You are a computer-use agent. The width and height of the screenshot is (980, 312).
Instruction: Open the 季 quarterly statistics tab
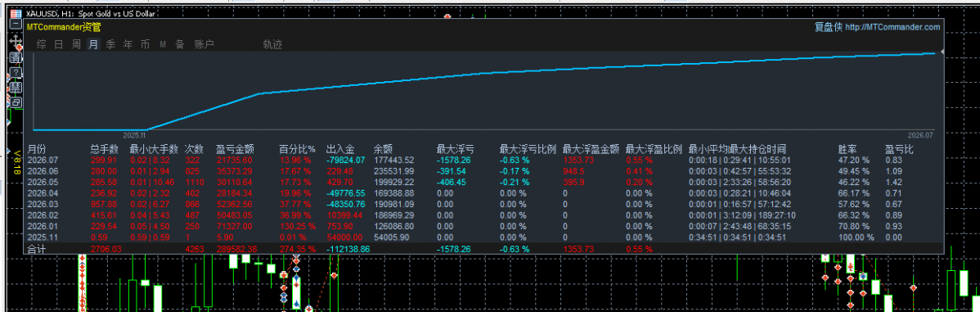click(x=110, y=44)
